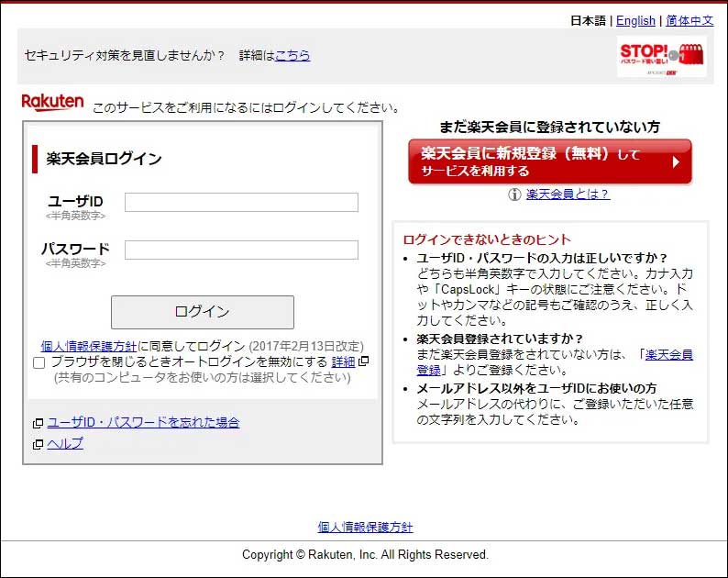Open footer 個人情報保護方針 link
The image size is (728, 578).
[x=366, y=527]
